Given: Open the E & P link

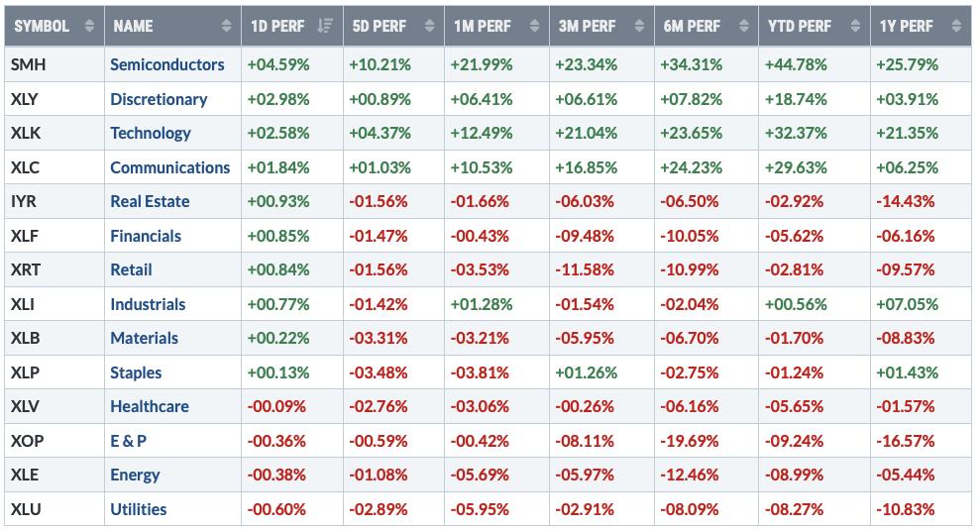Looking at the screenshot, I should (x=129, y=441).
